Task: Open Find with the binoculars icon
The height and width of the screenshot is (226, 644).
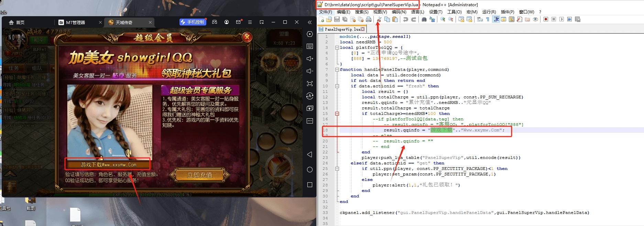Action: tap(424, 19)
